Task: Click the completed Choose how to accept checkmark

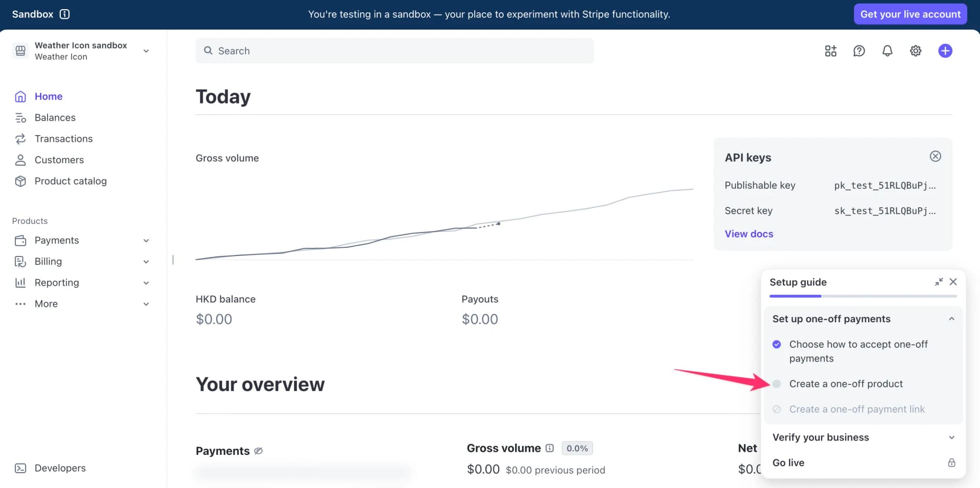Action: 776,344
